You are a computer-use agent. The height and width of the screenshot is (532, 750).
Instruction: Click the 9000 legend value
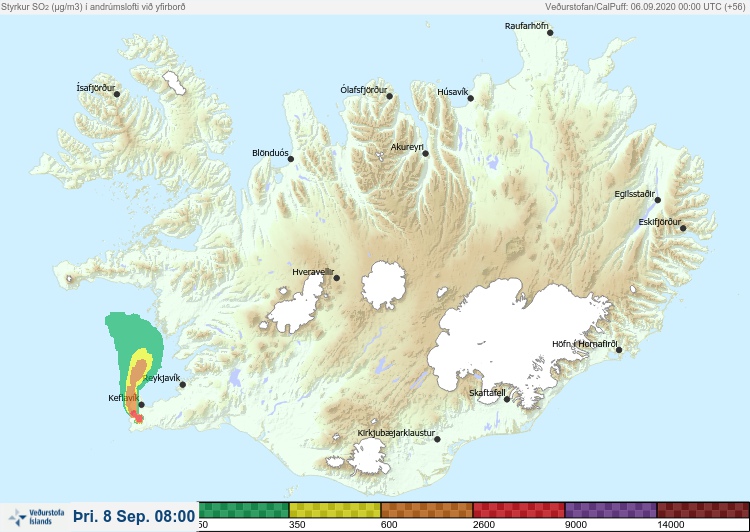pos(576,525)
